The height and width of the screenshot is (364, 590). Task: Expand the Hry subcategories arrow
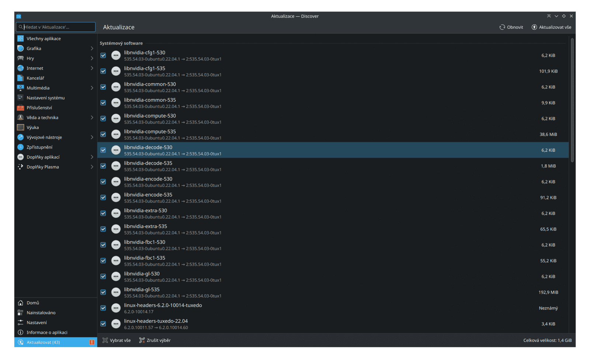[92, 58]
